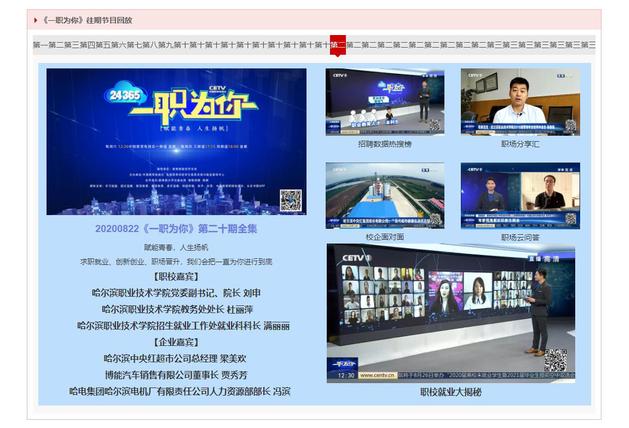Screen dimensions: 629x428
Task: Click guest line 教务处处长 杜丽萍
Action: click(177, 310)
